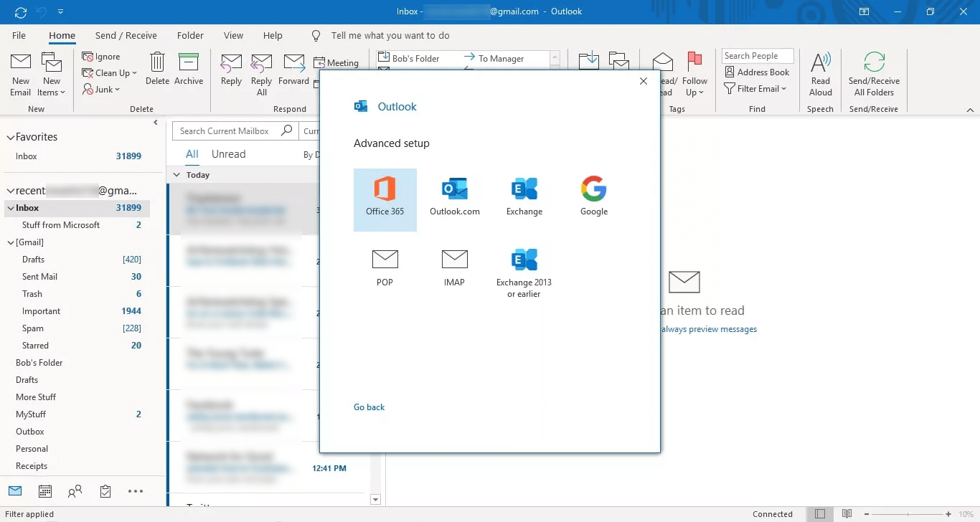Click the zoom out minus button
Viewport: 980px width, 522px height.
pos(867,514)
